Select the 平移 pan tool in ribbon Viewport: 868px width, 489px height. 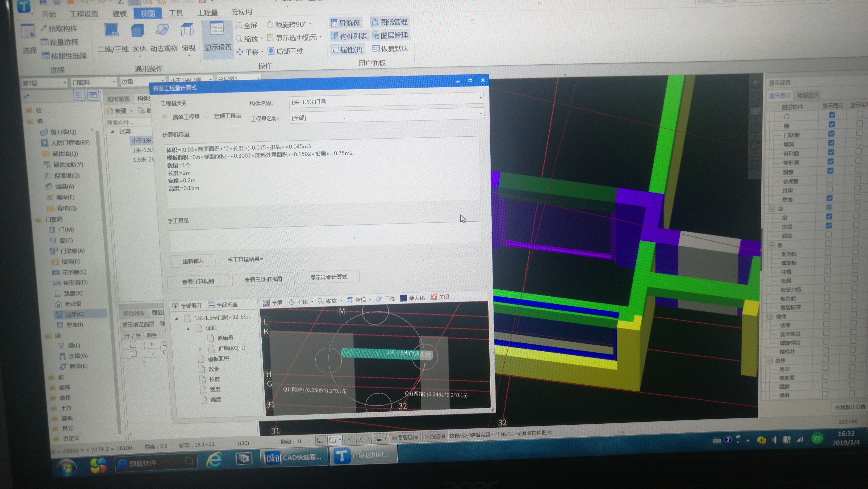248,52
